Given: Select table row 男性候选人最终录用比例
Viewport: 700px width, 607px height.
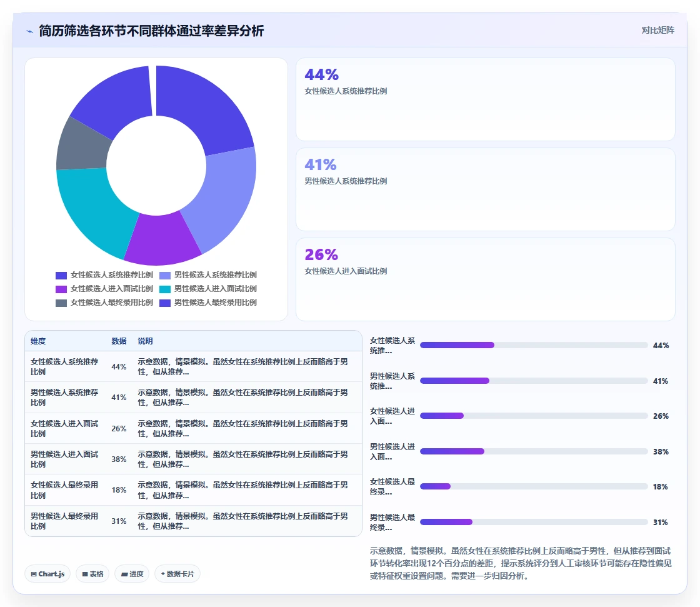Looking at the screenshot, I should [x=193, y=521].
